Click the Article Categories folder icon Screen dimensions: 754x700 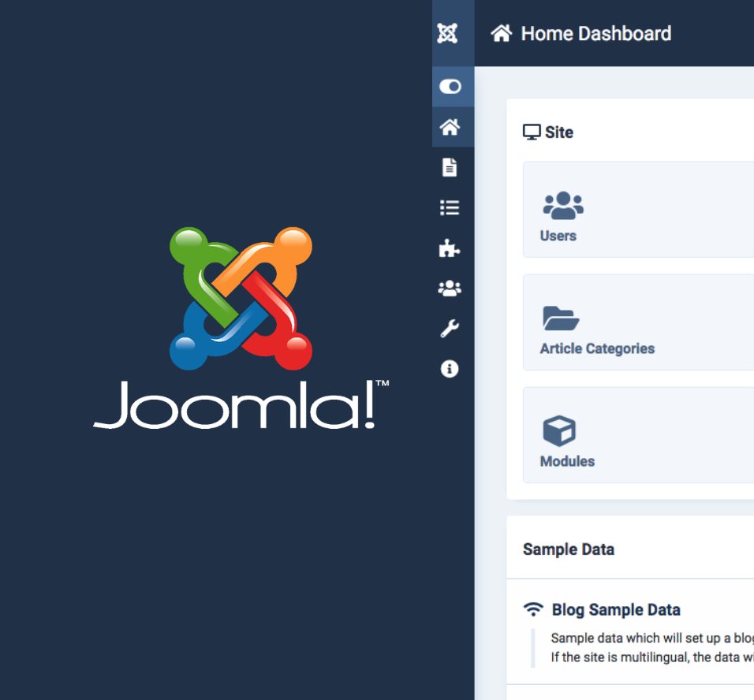point(561,318)
